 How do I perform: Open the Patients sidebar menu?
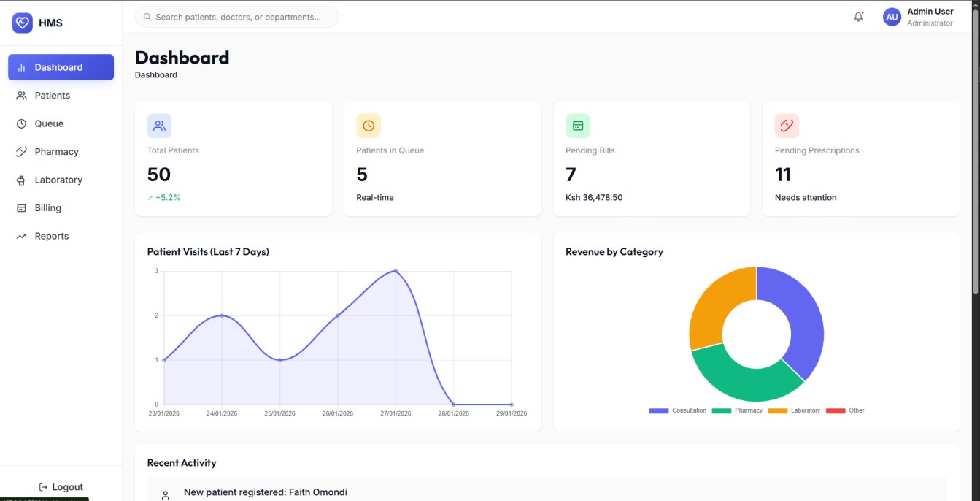(53, 96)
